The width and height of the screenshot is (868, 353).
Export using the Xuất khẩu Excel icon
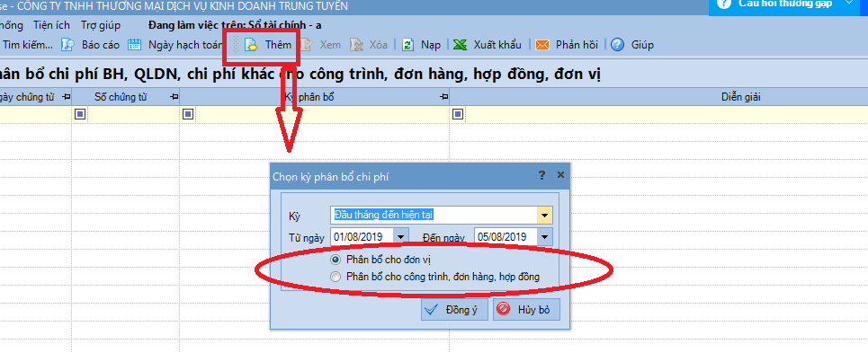point(460,45)
